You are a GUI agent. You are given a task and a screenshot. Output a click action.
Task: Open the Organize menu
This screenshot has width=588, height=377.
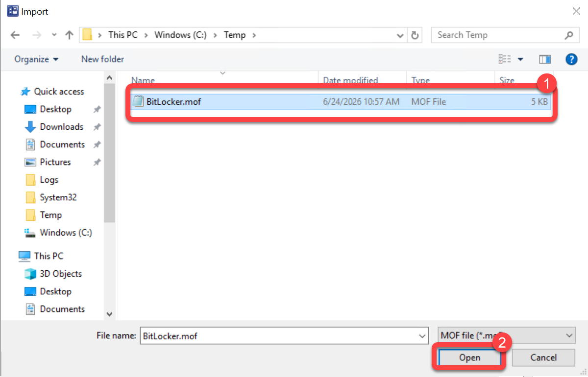(x=36, y=59)
